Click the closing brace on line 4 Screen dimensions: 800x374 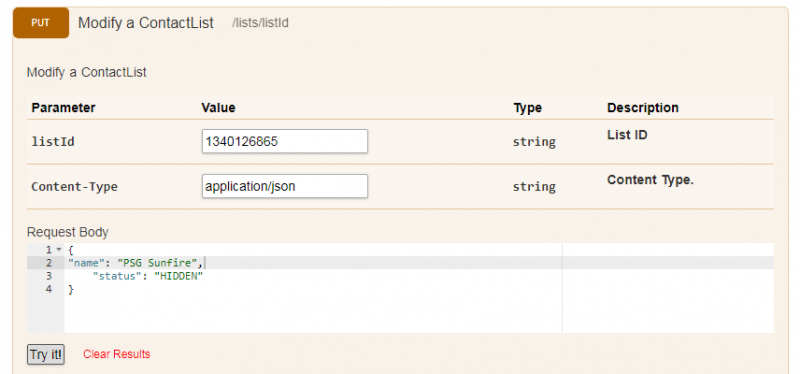click(x=71, y=289)
